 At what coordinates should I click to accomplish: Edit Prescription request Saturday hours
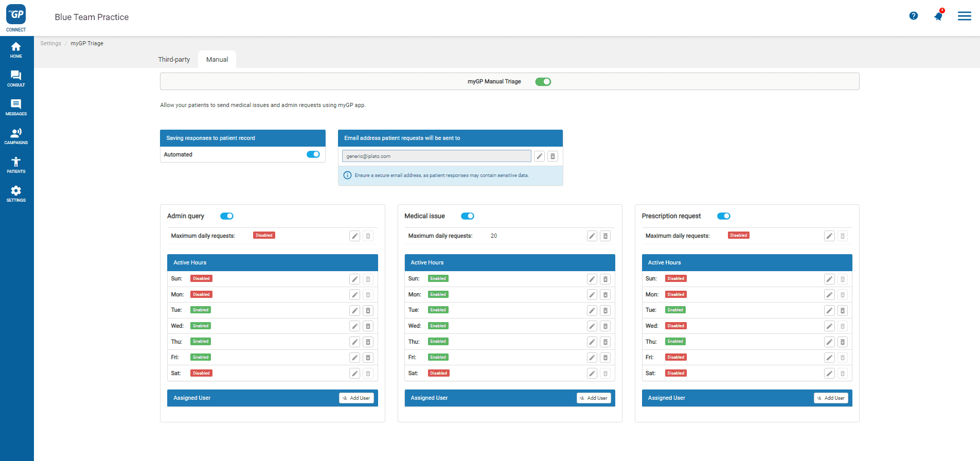pyautogui.click(x=829, y=374)
